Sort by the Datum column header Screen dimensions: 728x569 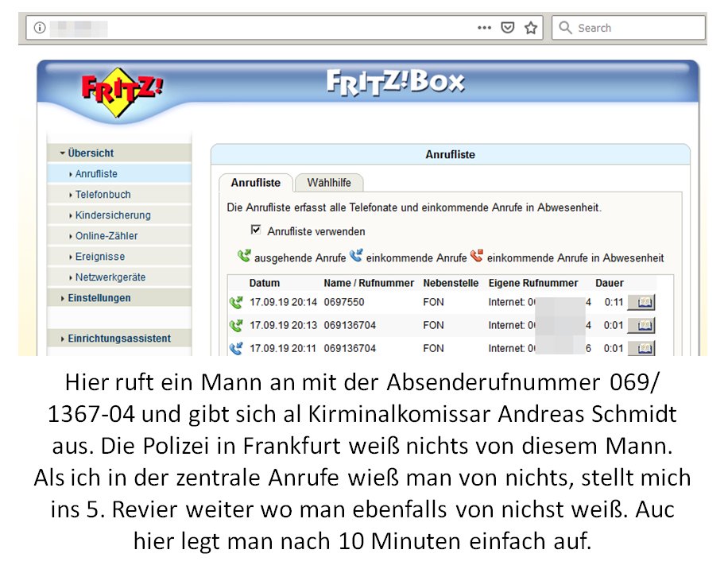264,283
